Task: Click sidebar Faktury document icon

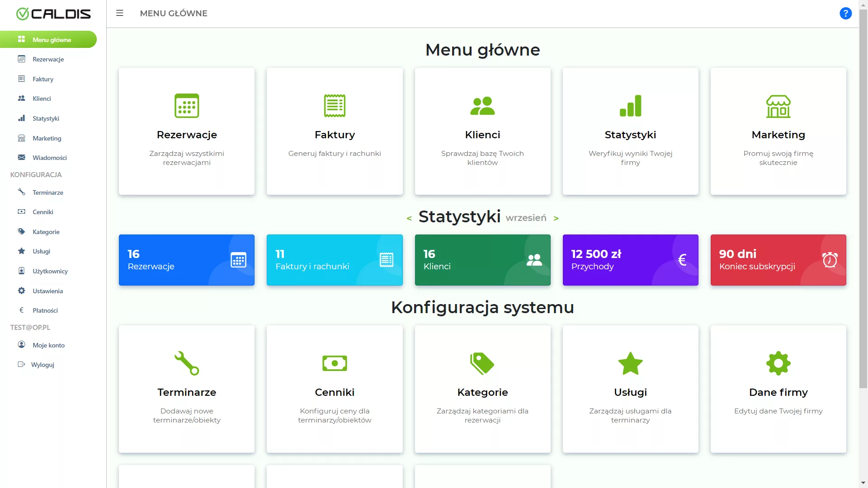Action: pyautogui.click(x=21, y=79)
